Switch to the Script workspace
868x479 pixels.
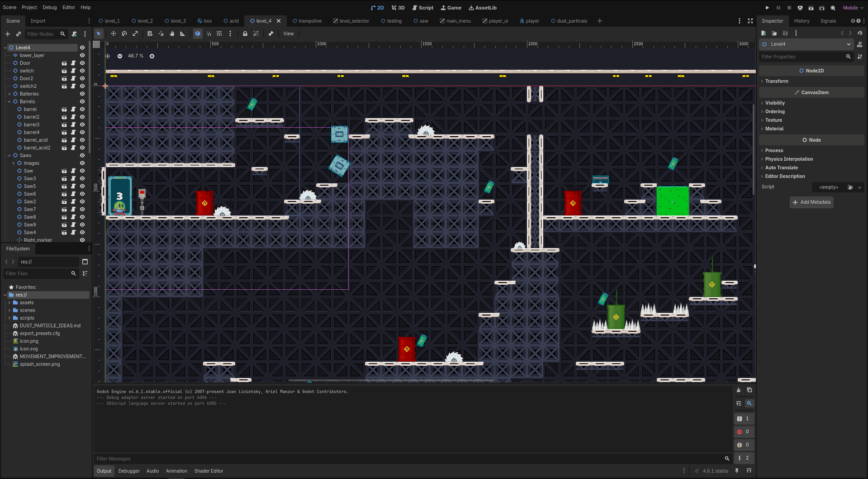click(422, 8)
